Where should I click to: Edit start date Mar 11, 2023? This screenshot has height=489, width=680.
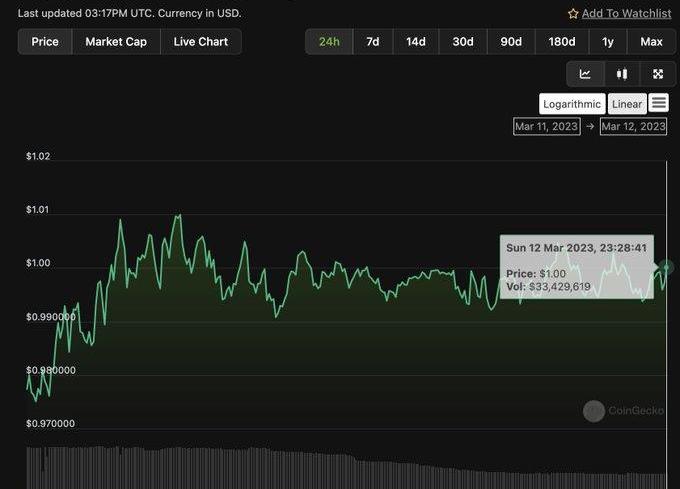[547, 127]
